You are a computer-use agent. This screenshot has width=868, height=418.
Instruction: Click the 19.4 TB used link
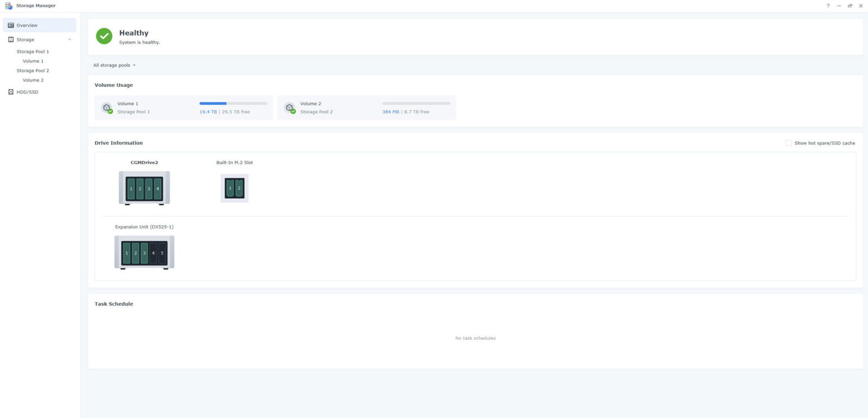point(208,112)
